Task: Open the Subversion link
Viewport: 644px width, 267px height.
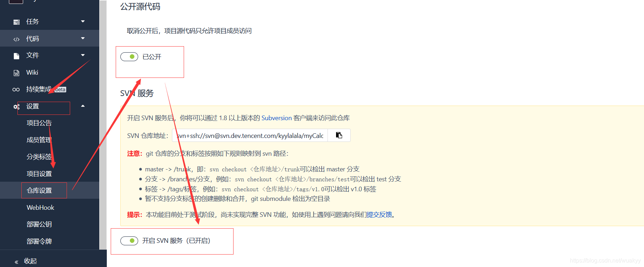Action: 277,118
